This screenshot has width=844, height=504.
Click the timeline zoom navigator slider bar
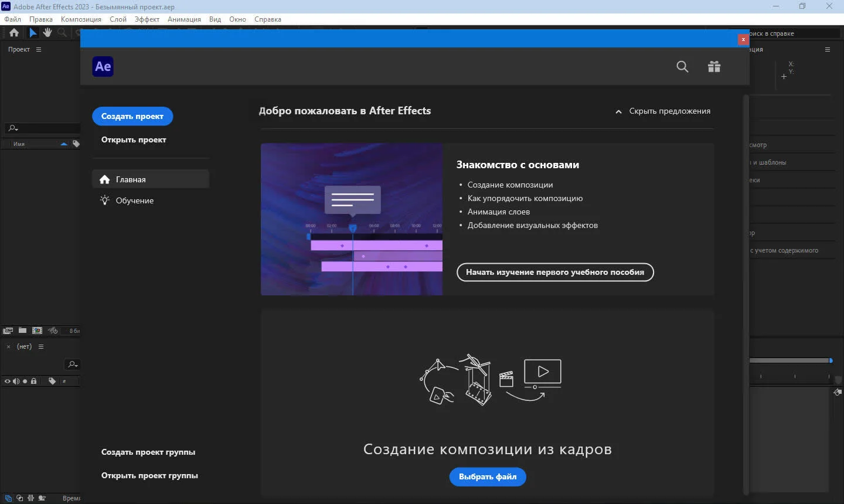[791, 360]
